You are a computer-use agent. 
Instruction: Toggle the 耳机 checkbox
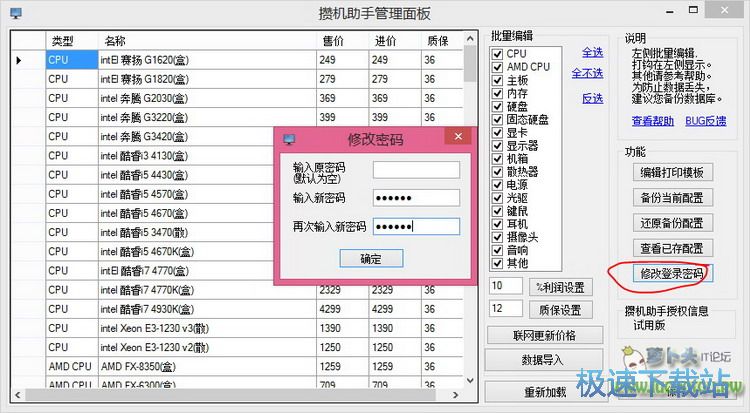pos(497,224)
